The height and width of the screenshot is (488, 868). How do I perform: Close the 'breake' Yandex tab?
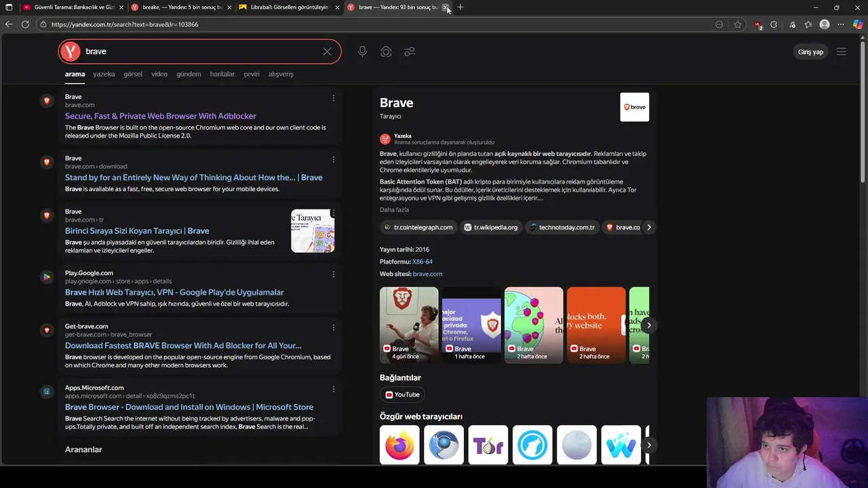229,7
